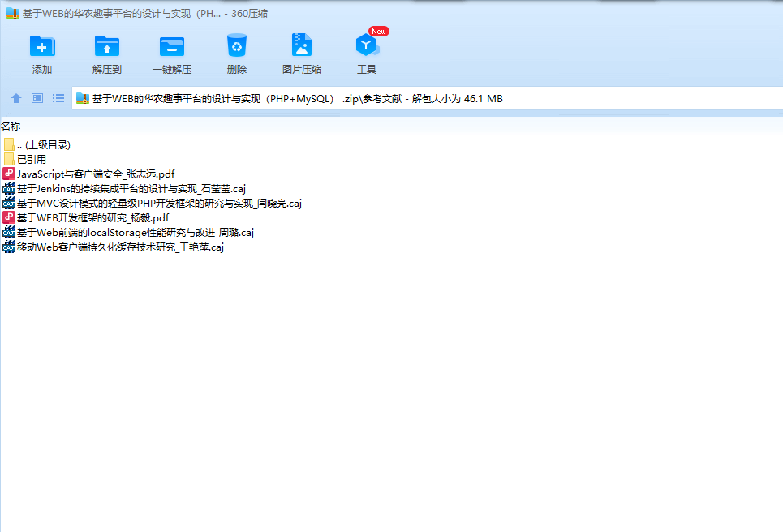
Task: Go up one level with arrow icon
Action: coord(16,98)
